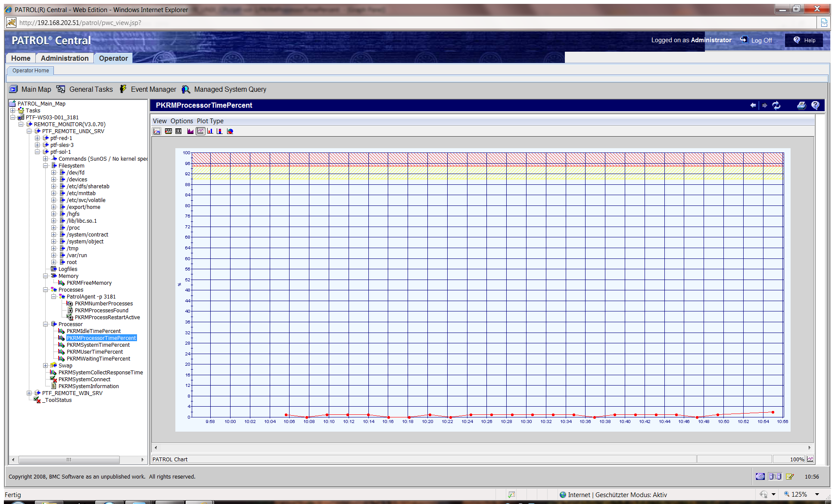835x504 pixels.
Task: Select PKRMFreeMemory in the tree
Action: click(x=89, y=283)
